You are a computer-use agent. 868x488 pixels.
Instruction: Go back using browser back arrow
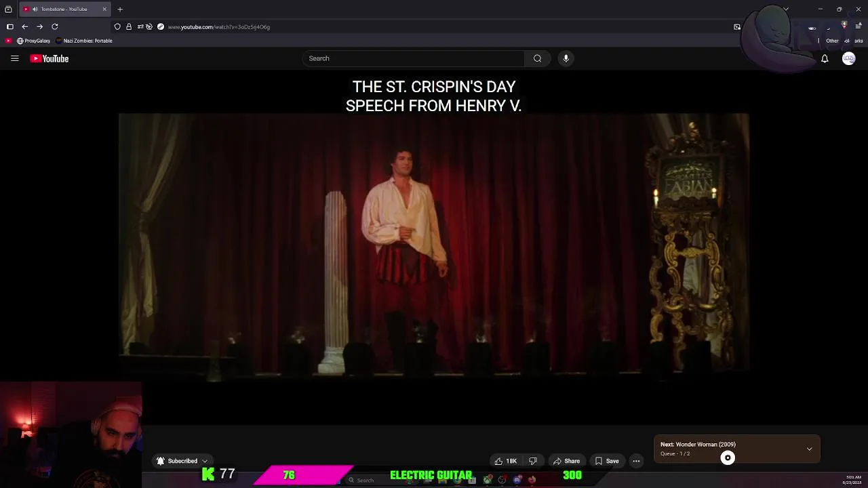[24, 26]
